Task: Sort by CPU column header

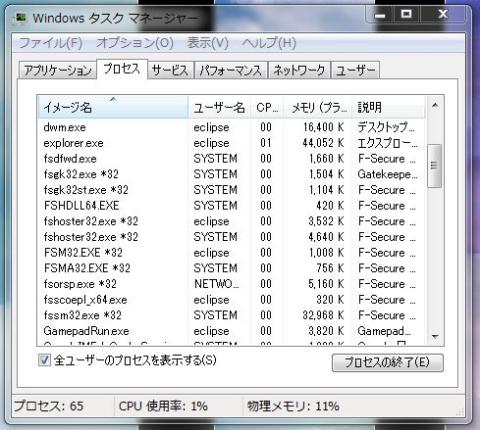Action: 267,107
